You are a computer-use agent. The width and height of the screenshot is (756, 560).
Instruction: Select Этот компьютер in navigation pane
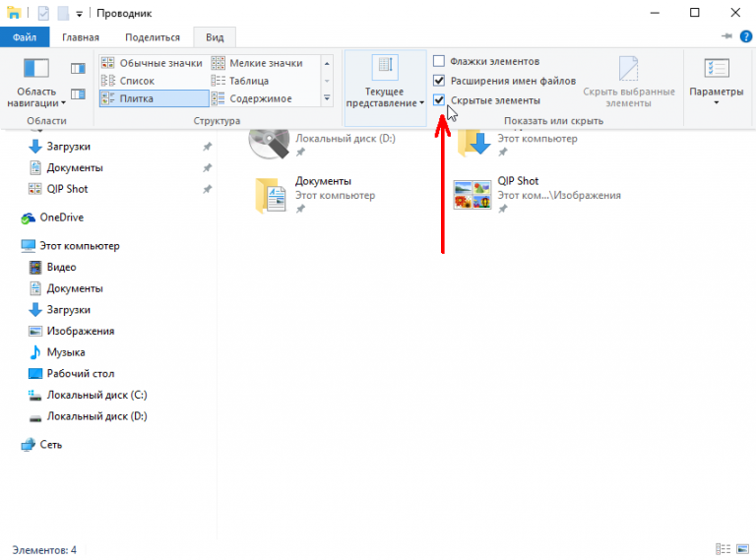tap(80, 246)
